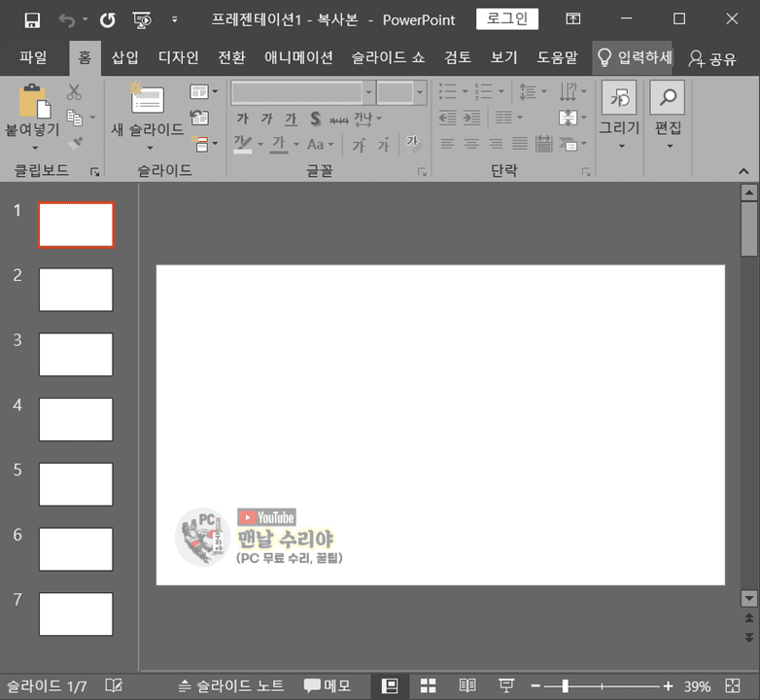Expand the font size dropdown
Viewport: 760px width, 700px height.
420,93
